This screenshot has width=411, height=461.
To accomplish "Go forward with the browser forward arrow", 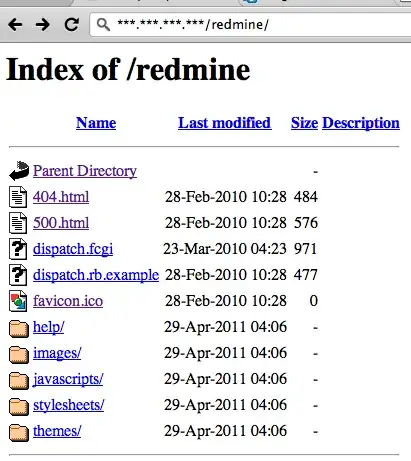I will click(43, 24).
